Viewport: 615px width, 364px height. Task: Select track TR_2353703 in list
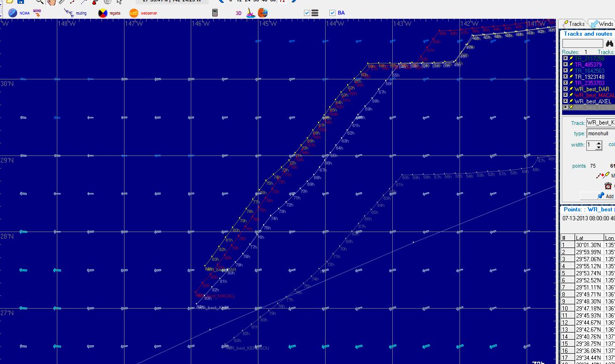pos(589,83)
